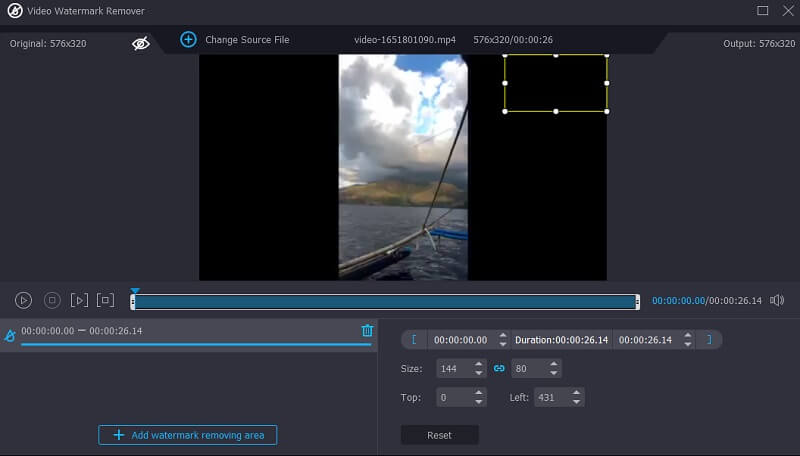Delete the watermark area with trash icon
800x456 pixels.
click(367, 331)
